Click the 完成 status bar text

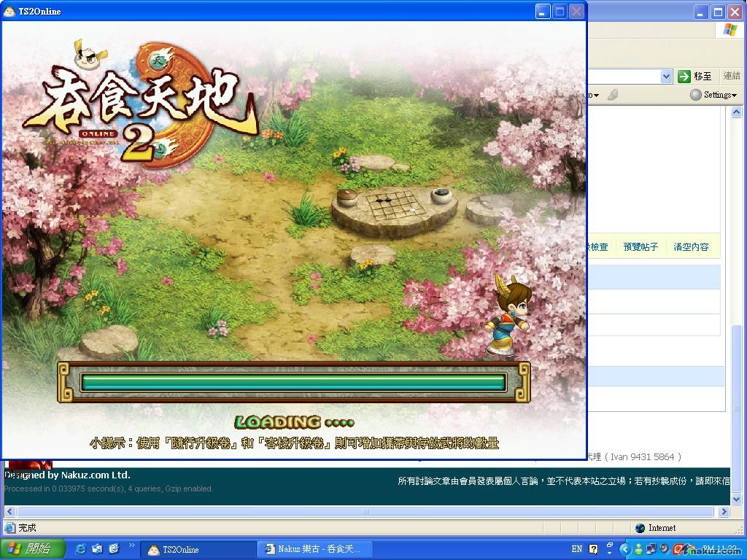[x=27, y=528]
